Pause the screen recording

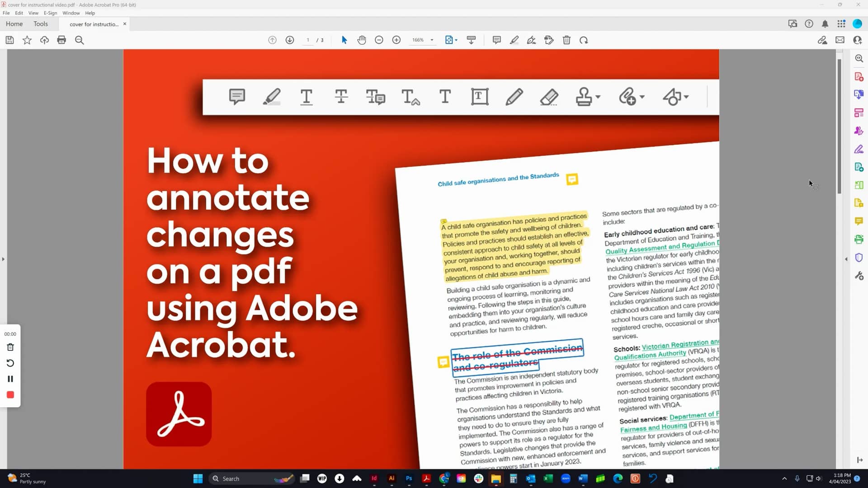tap(10, 379)
